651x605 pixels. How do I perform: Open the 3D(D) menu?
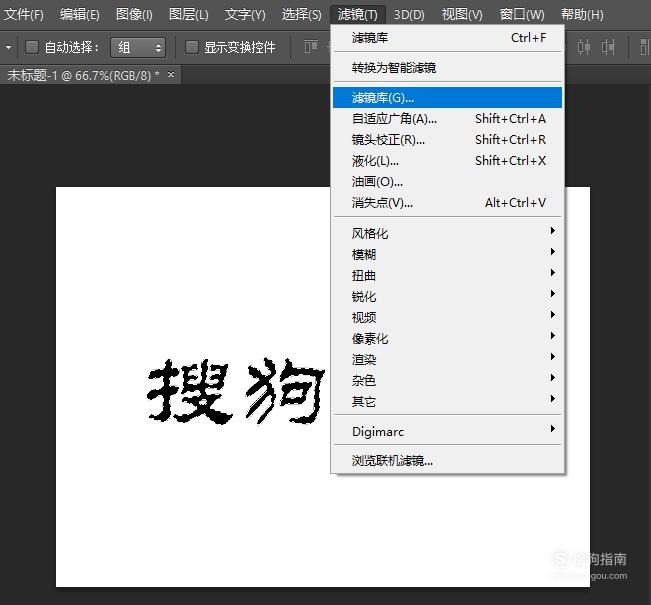(x=409, y=15)
